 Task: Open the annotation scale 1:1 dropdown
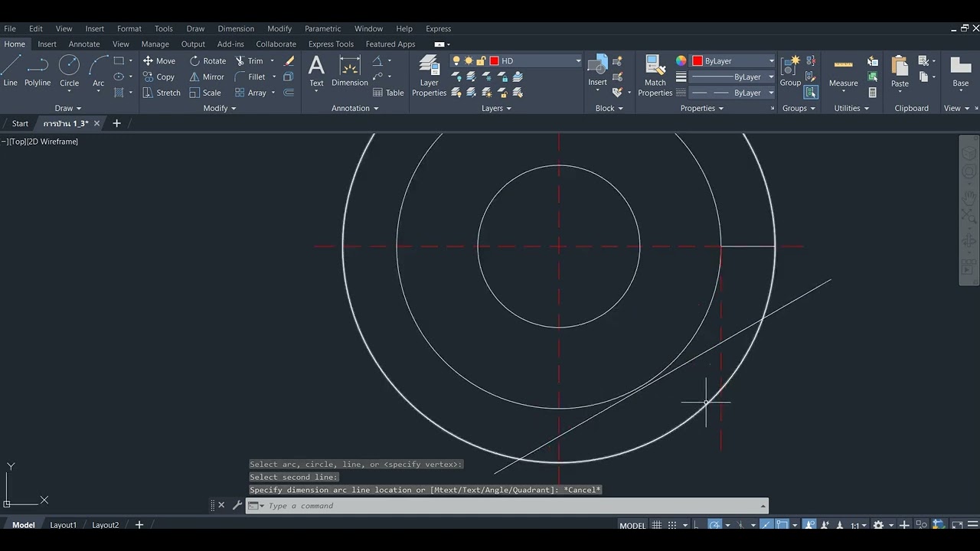point(857,526)
